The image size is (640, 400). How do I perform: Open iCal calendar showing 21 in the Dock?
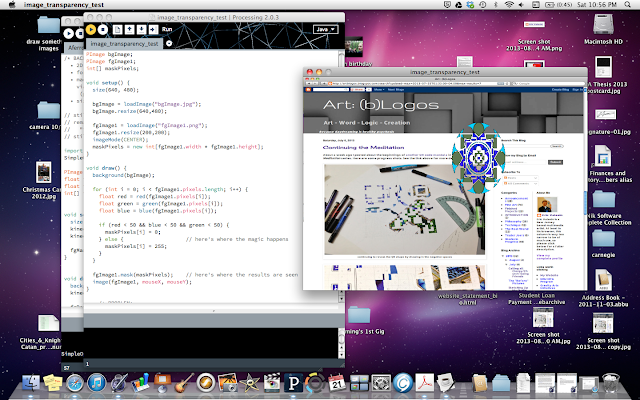337,383
